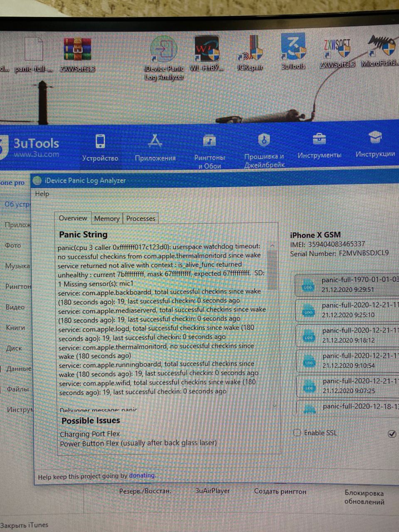The width and height of the screenshot is (399, 532).
Task: Open the Приложения section in 3uTools
Action: [x=155, y=148]
